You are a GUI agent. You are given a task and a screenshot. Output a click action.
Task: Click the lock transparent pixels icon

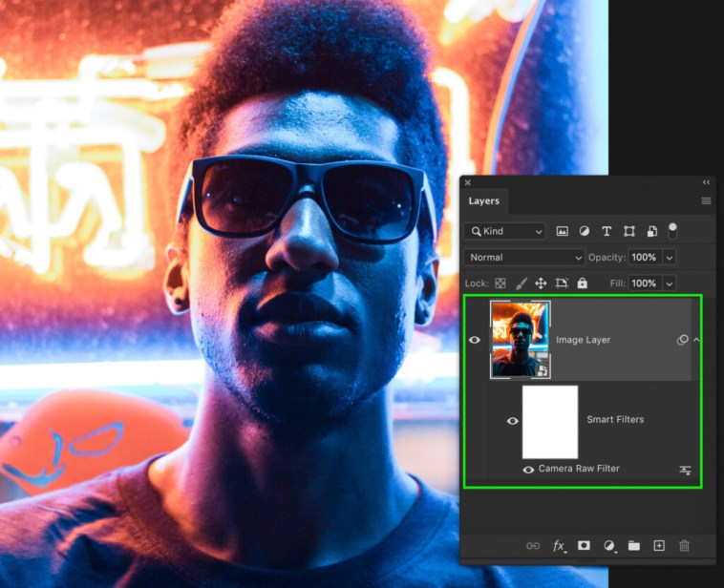coord(500,283)
